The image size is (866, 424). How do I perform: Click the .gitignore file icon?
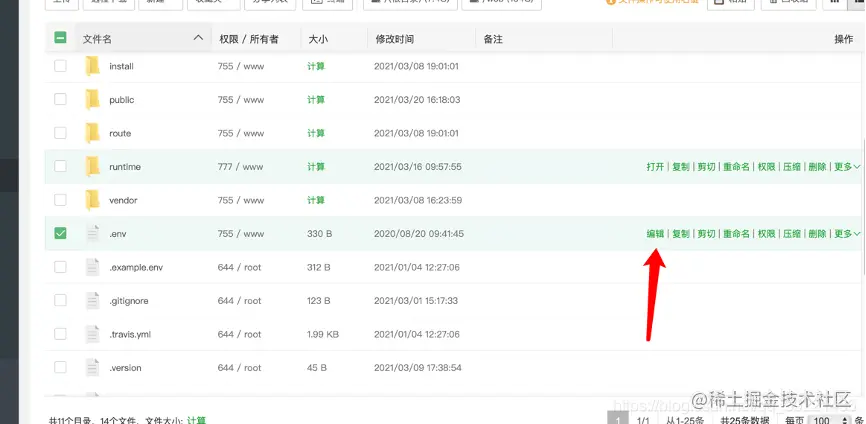click(92, 300)
